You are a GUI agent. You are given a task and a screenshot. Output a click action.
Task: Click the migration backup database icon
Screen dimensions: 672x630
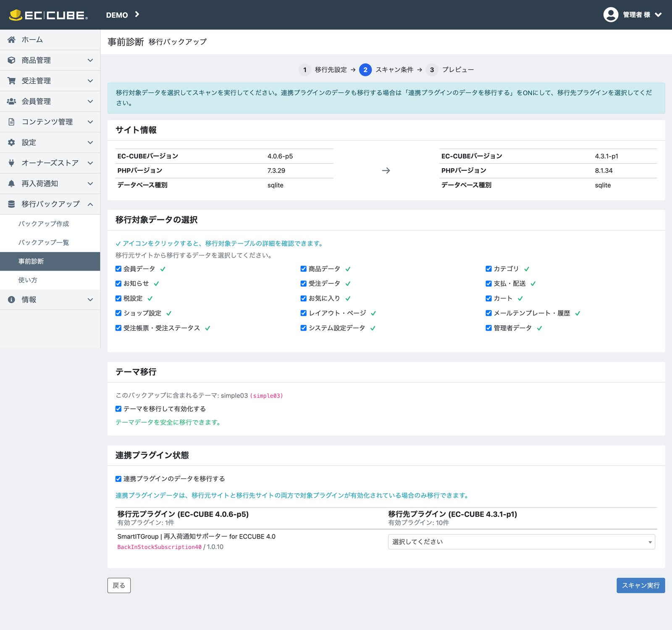(x=11, y=204)
